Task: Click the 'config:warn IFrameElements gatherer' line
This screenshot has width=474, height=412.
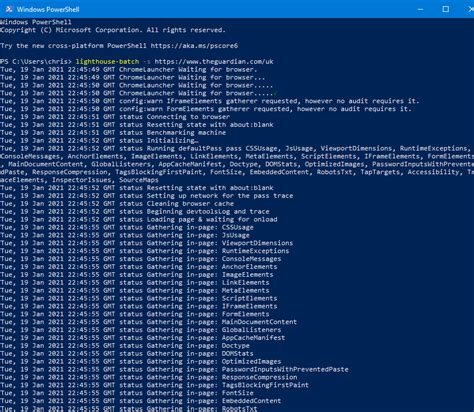Action: (x=210, y=101)
